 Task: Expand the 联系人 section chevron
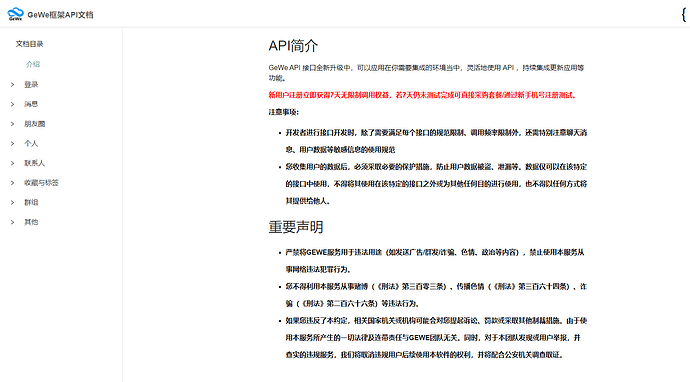(12, 163)
